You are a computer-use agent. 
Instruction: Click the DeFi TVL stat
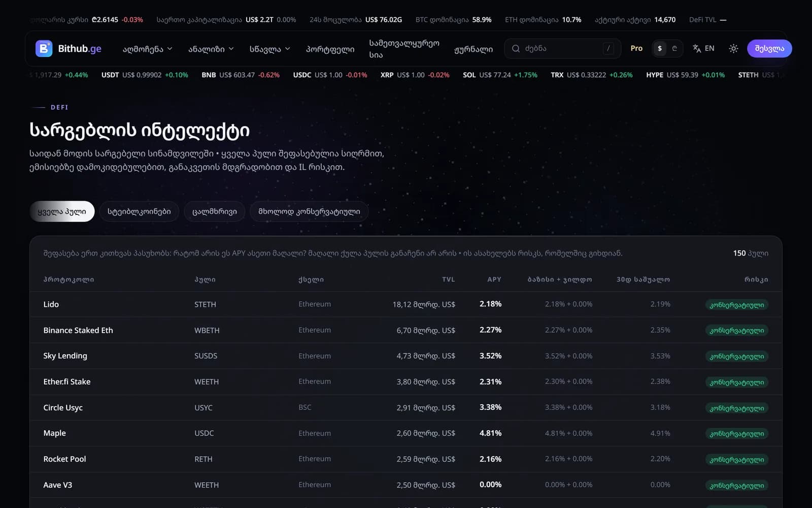pos(707,20)
